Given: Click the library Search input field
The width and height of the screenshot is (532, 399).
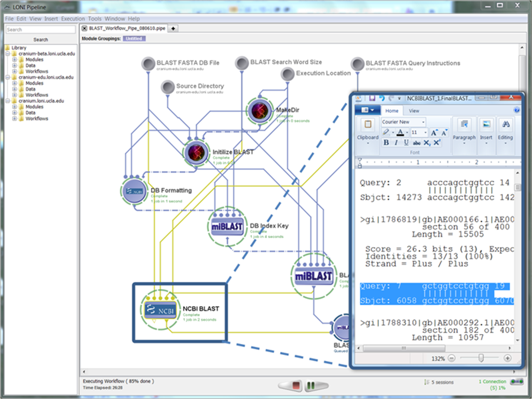Looking at the screenshot, I should pos(40,29).
